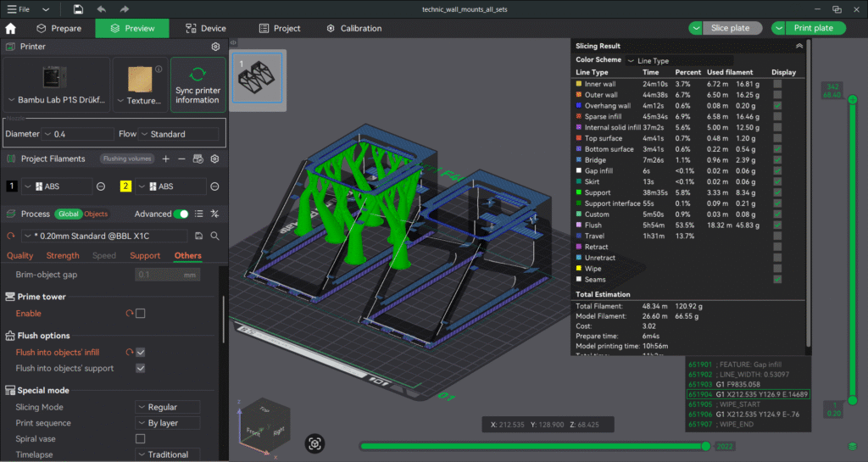868x462 pixels.
Task: Open the Slicing Mode dropdown
Action: [x=168, y=407]
